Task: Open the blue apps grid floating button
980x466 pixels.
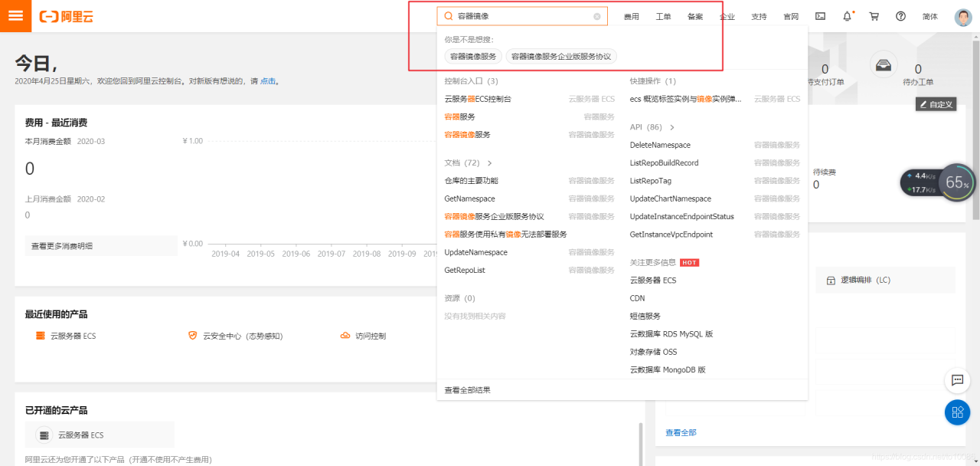Action: point(957,412)
